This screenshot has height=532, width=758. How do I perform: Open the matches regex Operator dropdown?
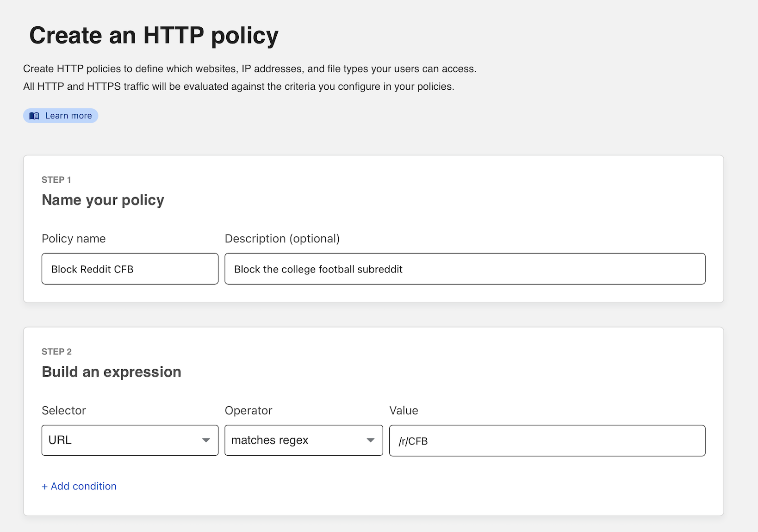[x=303, y=440]
